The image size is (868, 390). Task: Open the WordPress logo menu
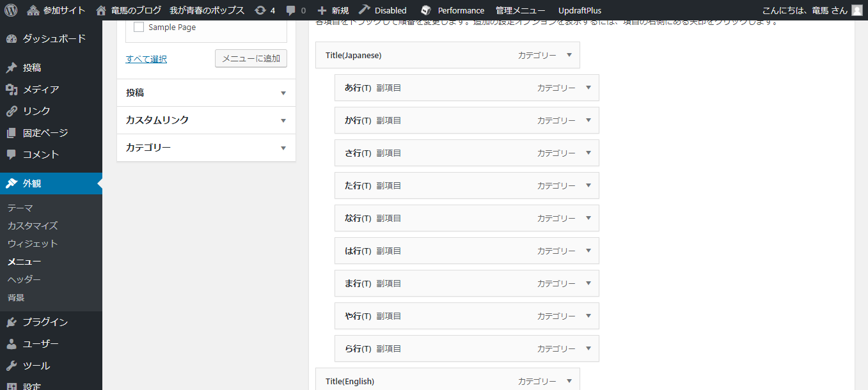pyautogui.click(x=12, y=10)
